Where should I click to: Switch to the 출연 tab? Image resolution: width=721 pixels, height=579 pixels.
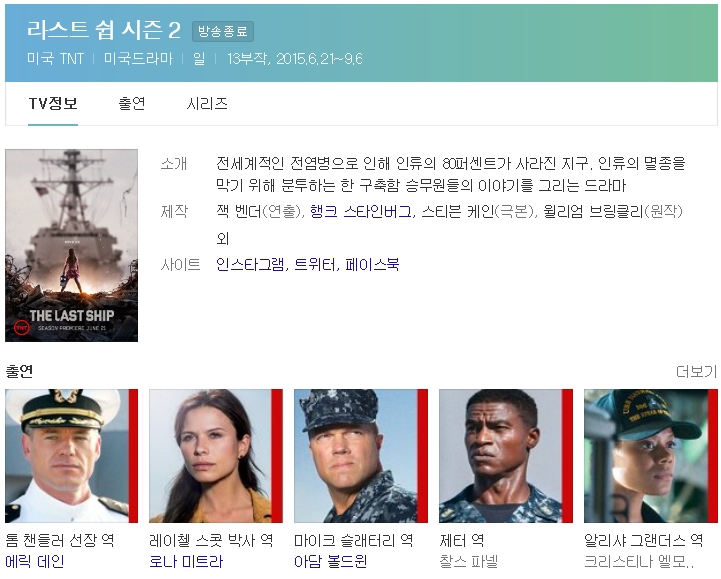click(x=132, y=103)
